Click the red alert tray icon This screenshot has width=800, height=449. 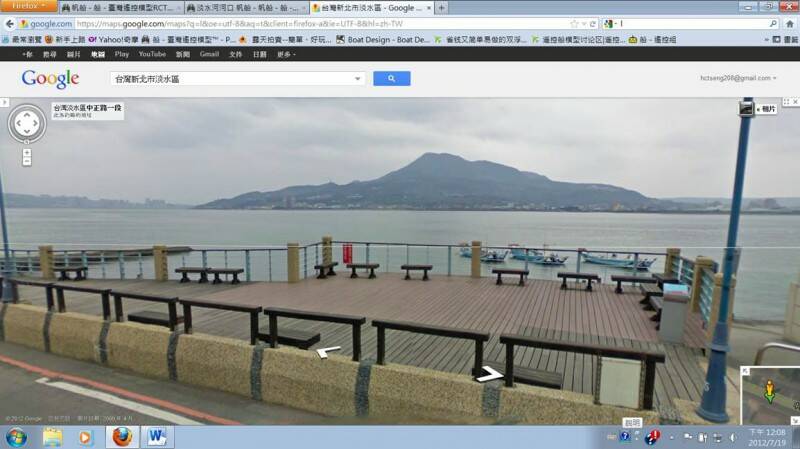(x=652, y=437)
